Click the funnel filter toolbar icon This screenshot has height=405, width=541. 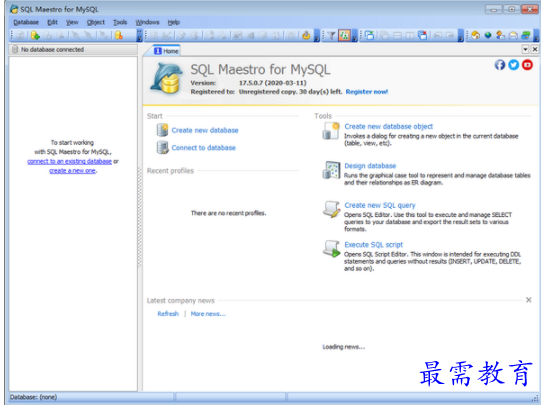point(331,35)
